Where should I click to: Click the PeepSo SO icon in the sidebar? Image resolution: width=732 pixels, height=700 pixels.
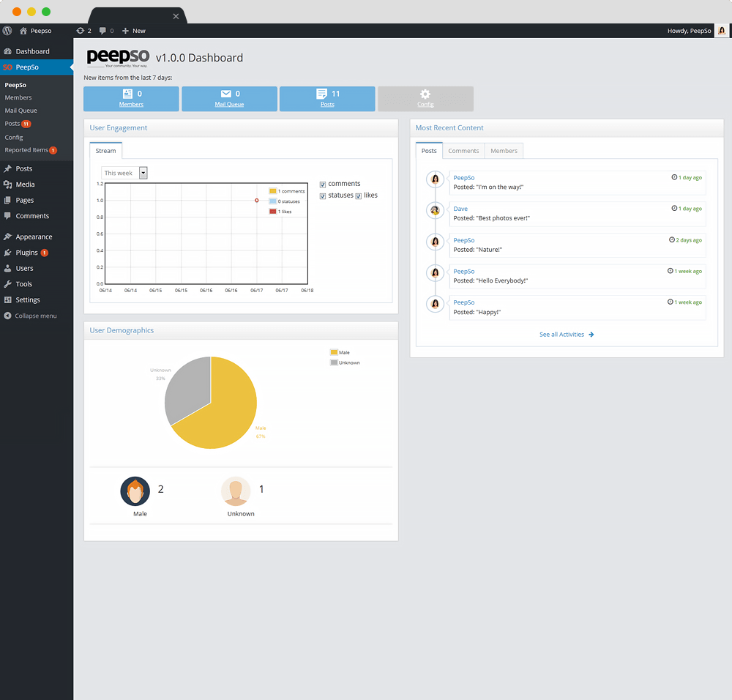point(7,67)
